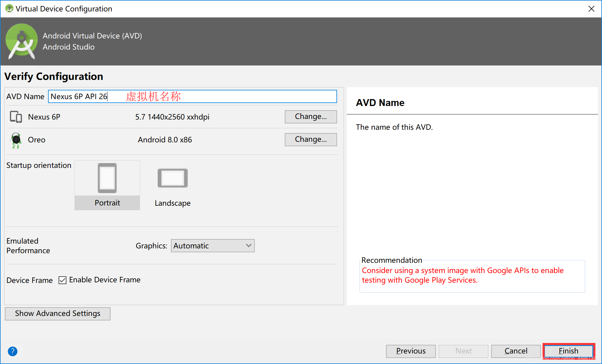Click the Nexus 6P device icon
The image size is (602, 364).
[16, 117]
